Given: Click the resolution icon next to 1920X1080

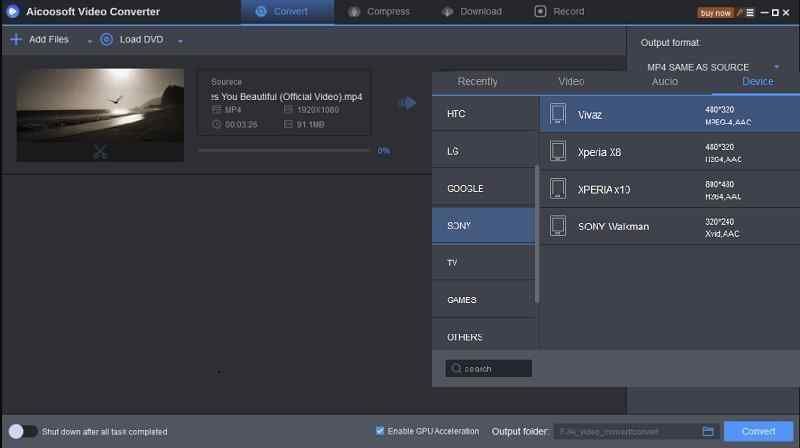Looking at the screenshot, I should (x=288, y=109).
